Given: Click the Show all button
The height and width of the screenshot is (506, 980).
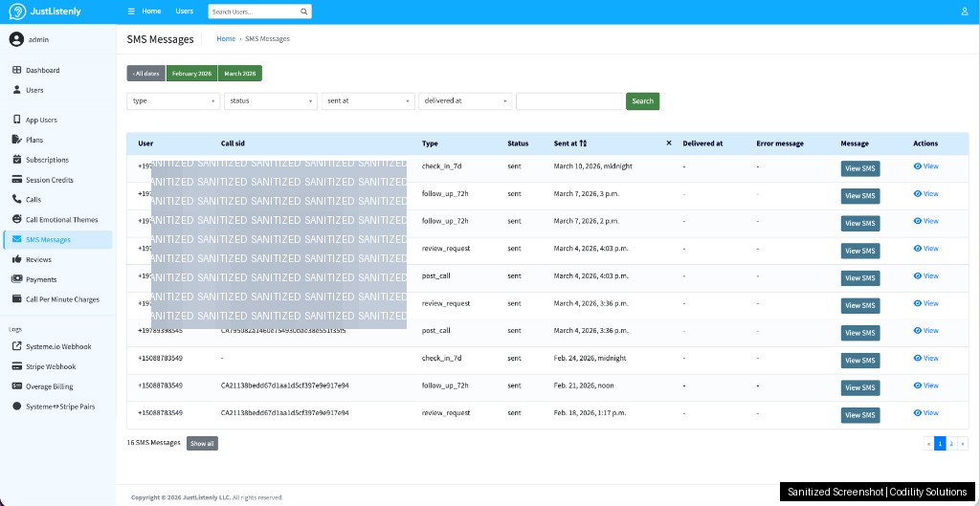Looking at the screenshot, I should click(x=202, y=444).
